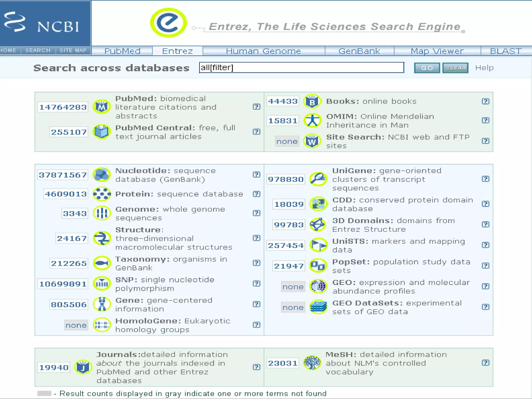
Task: Open the 14764283 PubMed results count
Action: coord(63,107)
